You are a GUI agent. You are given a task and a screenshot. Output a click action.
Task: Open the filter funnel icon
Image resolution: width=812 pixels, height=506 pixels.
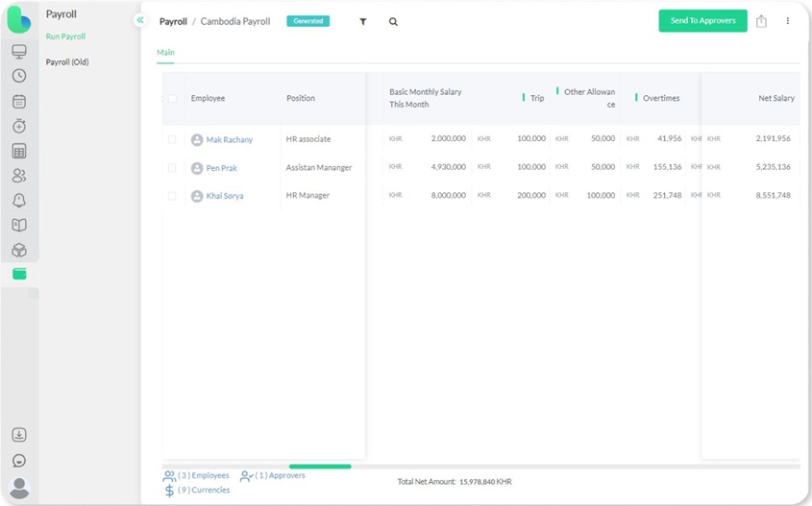click(x=363, y=22)
